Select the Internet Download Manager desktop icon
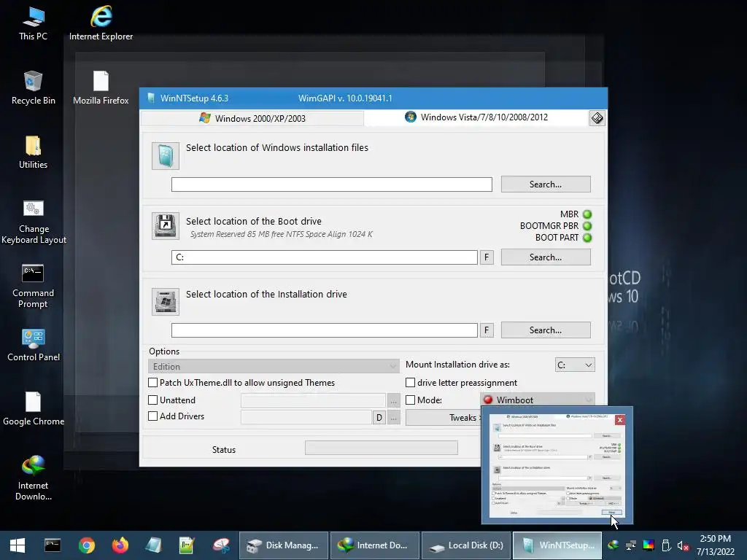Image resolution: width=747 pixels, height=560 pixels. coord(33,478)
